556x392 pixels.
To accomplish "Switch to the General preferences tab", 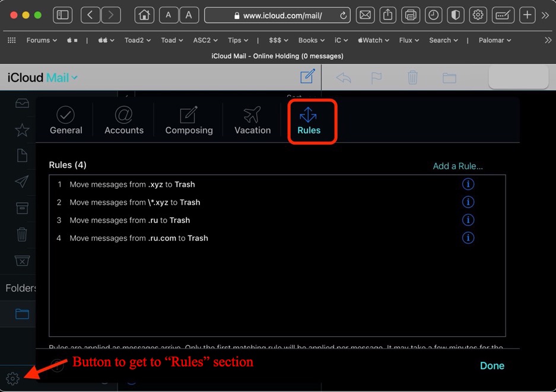I will coord(66,120).
